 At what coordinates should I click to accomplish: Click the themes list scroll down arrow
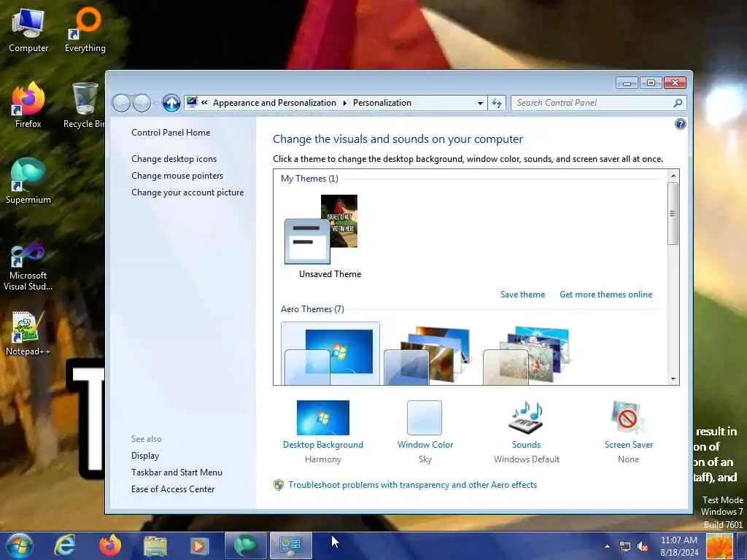point(673,379)
